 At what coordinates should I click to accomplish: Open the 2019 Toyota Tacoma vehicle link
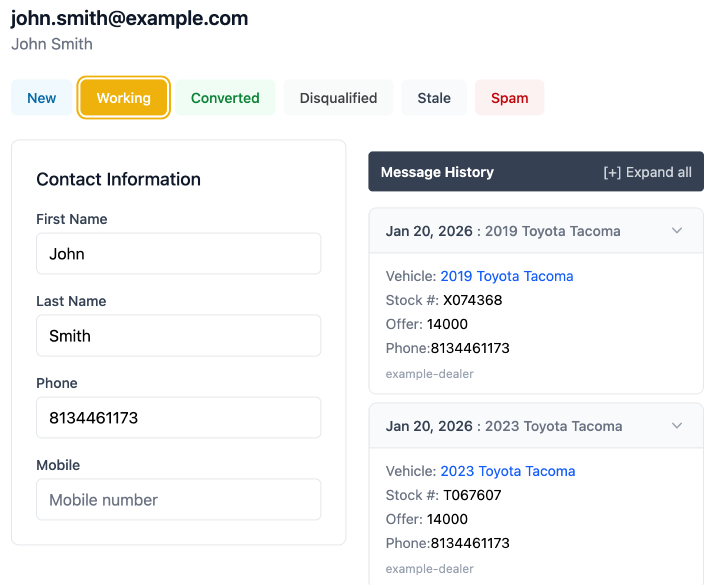click(x=506, y=276)
